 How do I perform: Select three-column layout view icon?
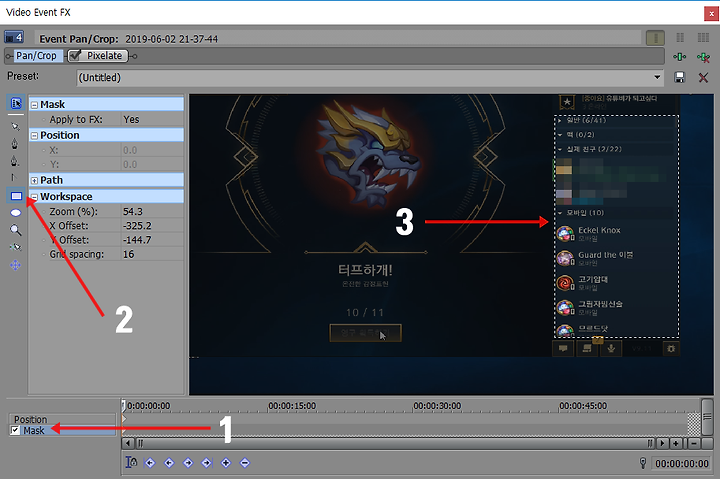pyautogui.click(x=703, y=38)
